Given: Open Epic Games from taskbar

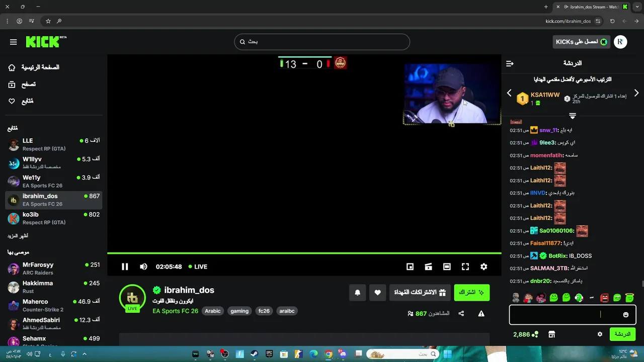Looking at the screenshot, I should (269, 354).
